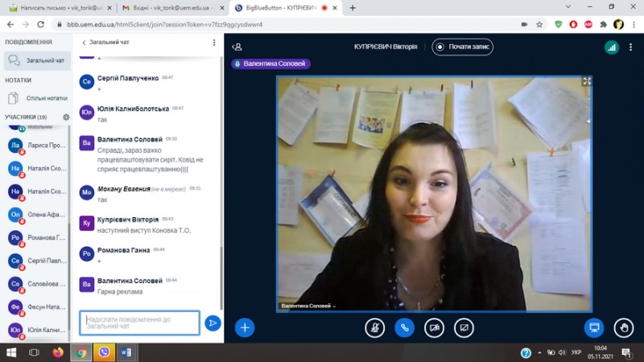Viewport: 644px width, 362px height.
Task: Raise hand using the hand icon
Action: coord(623,327)
